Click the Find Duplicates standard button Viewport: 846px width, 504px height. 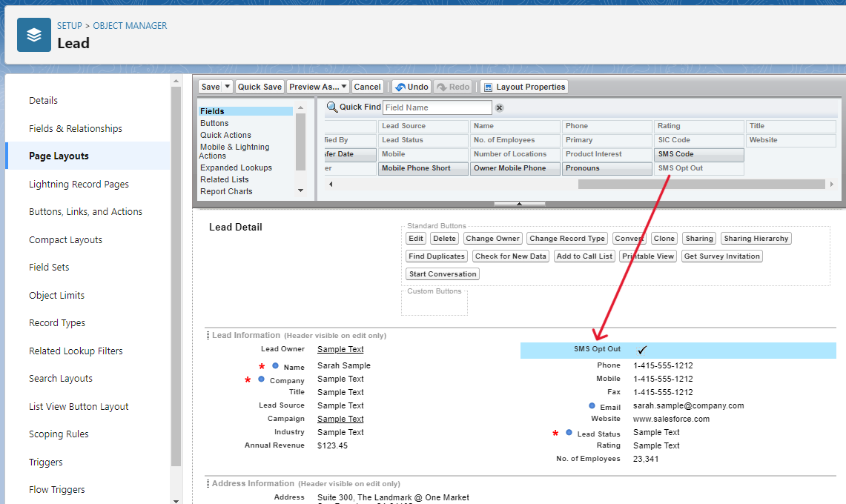[437, 256]
